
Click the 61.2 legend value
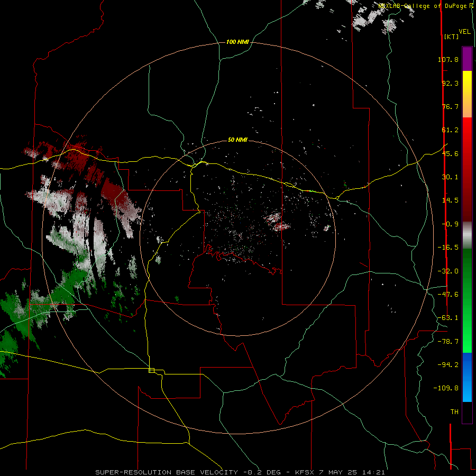[450, 130]
